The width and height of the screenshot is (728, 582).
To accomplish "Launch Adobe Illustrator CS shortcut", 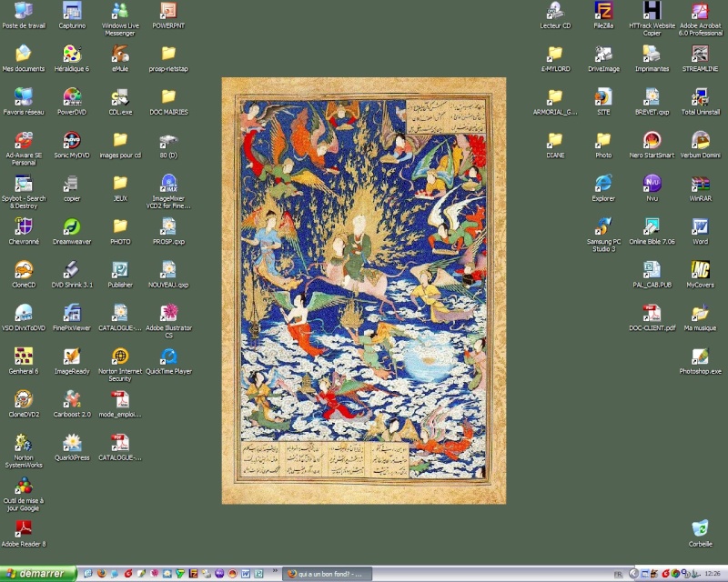I will tap(168, 321).
